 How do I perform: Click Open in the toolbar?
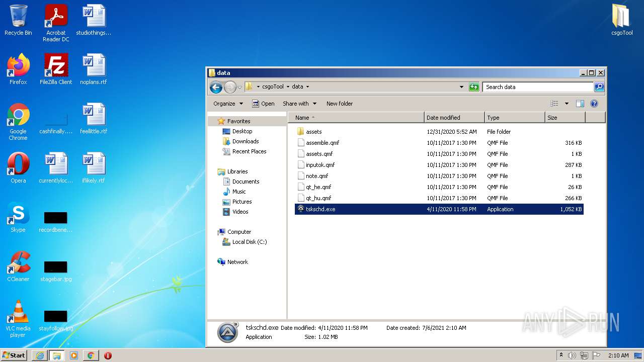pyautogui.click(x=263, y=104)
